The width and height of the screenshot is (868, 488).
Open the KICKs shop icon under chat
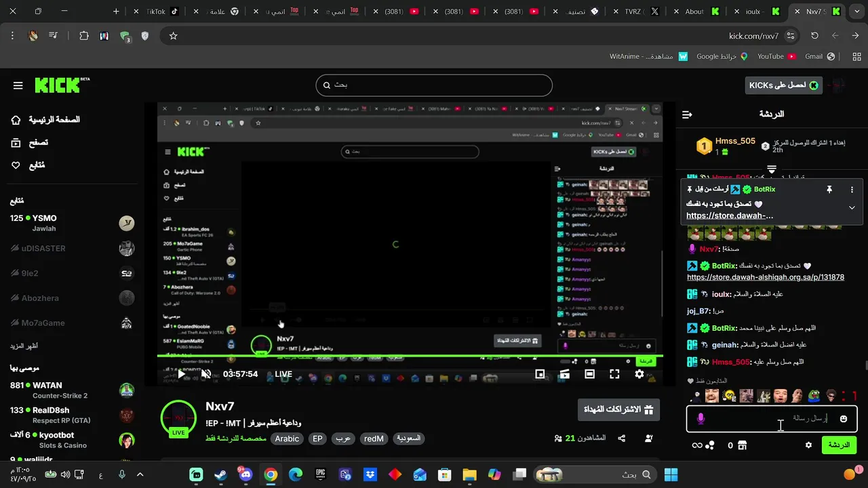[x=742, y=445]
